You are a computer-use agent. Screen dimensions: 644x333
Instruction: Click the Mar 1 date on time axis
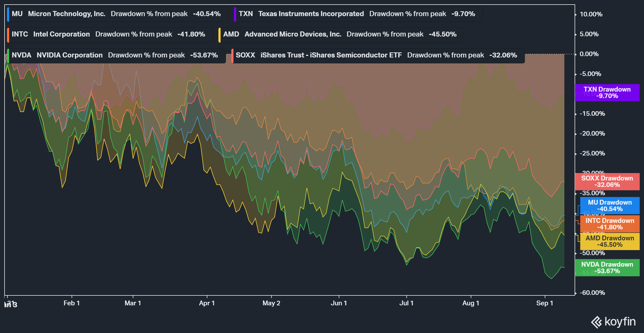pyautogui.click(x=133, y=303)
